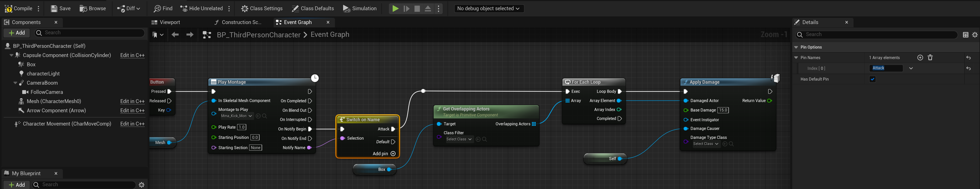This screenshot has height=189, width=980.
Task: Navigate back in graph history
Action: click(x=175, y=35)
